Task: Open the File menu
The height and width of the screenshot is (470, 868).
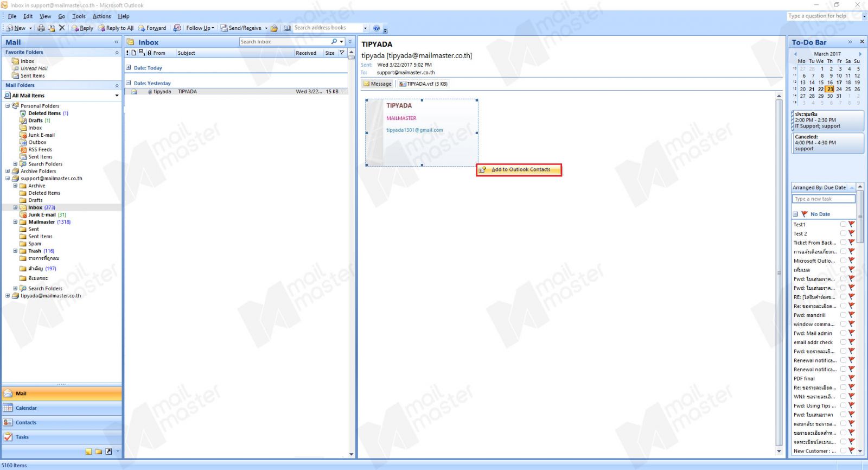Action: point(12,16)
